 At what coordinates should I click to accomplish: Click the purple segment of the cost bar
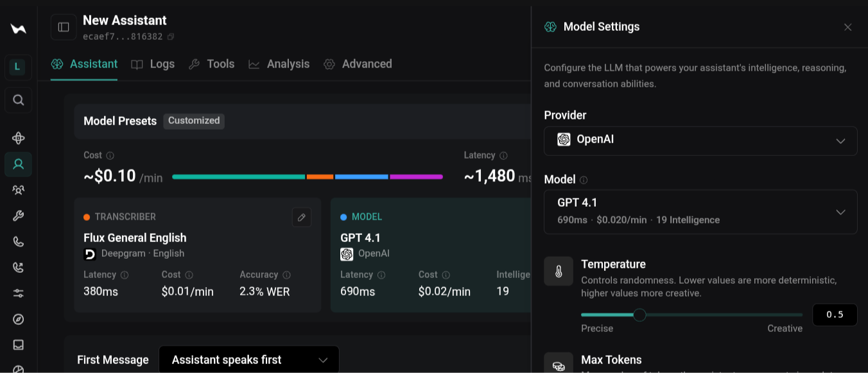(x=417, y=177)
